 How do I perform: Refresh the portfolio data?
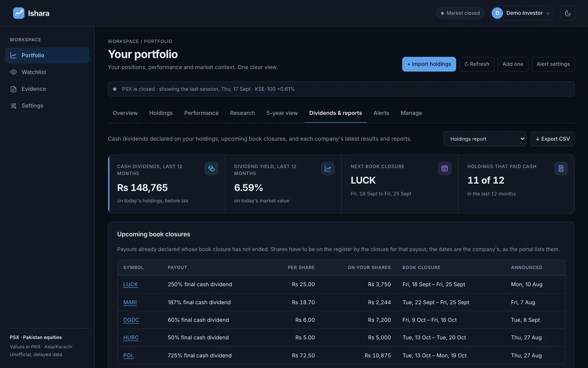click(477, 64)
